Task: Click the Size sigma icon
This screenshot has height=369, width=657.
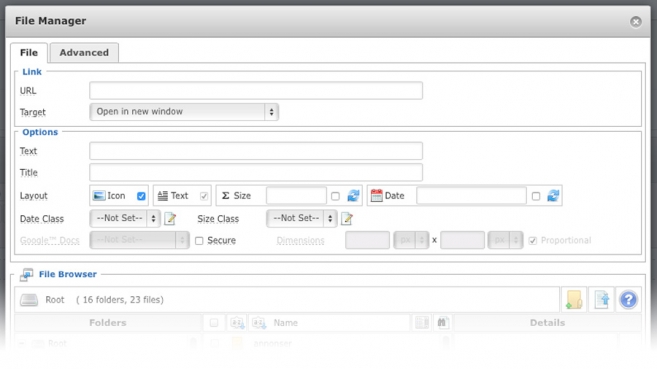Action: (x=225, y=196)
